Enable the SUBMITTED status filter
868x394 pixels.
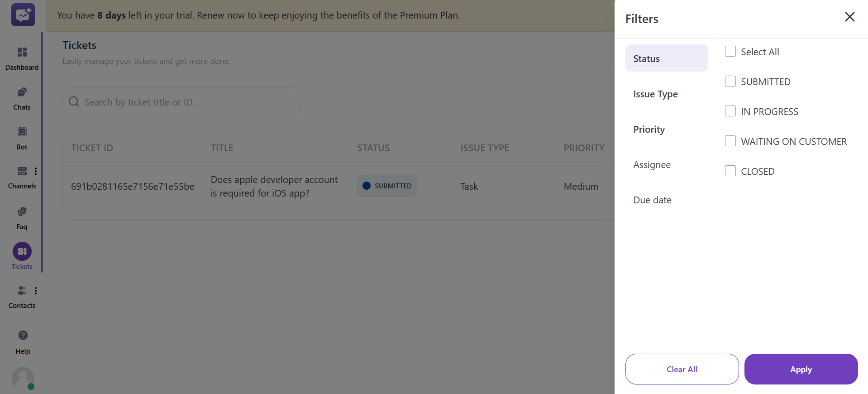point(730,81)
